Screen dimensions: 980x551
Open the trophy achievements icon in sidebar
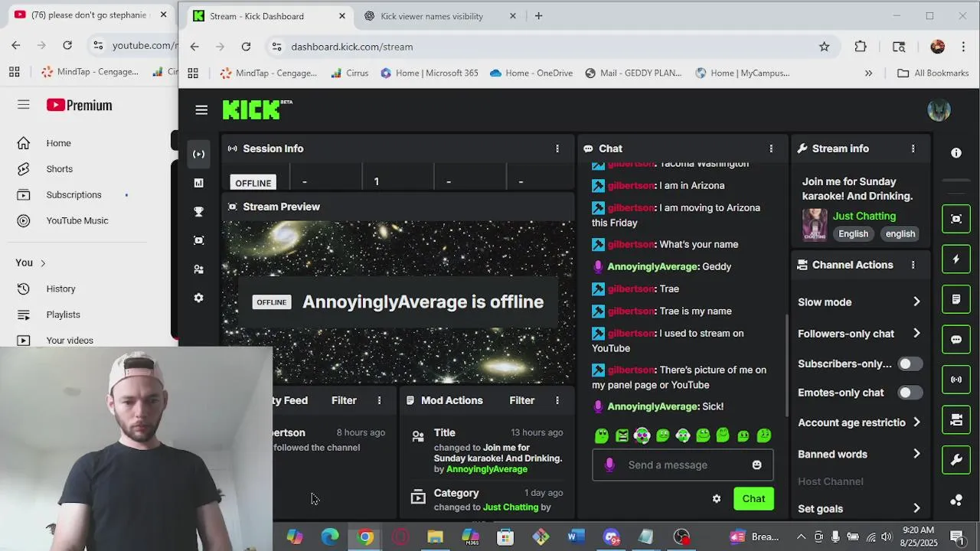[x=199, y=212]
